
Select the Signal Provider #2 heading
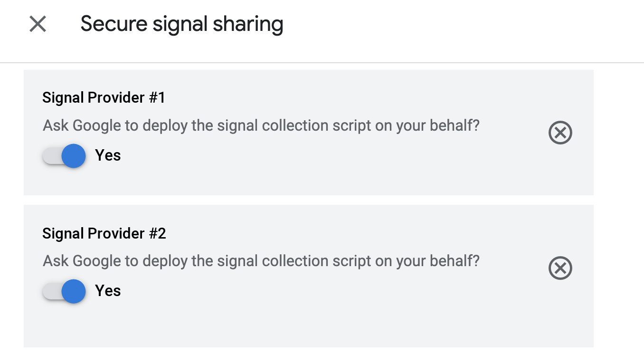104,233
